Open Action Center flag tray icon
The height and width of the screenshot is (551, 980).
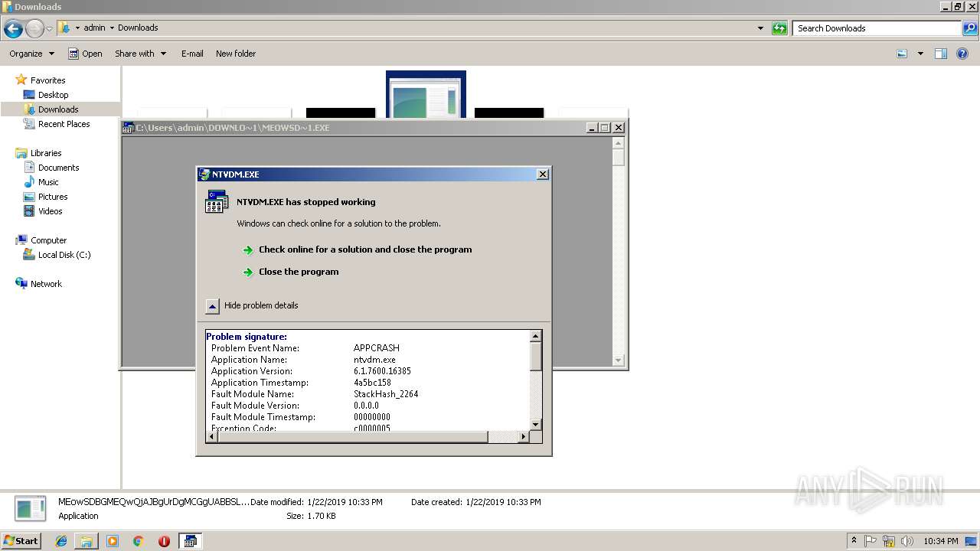[871, 541]
